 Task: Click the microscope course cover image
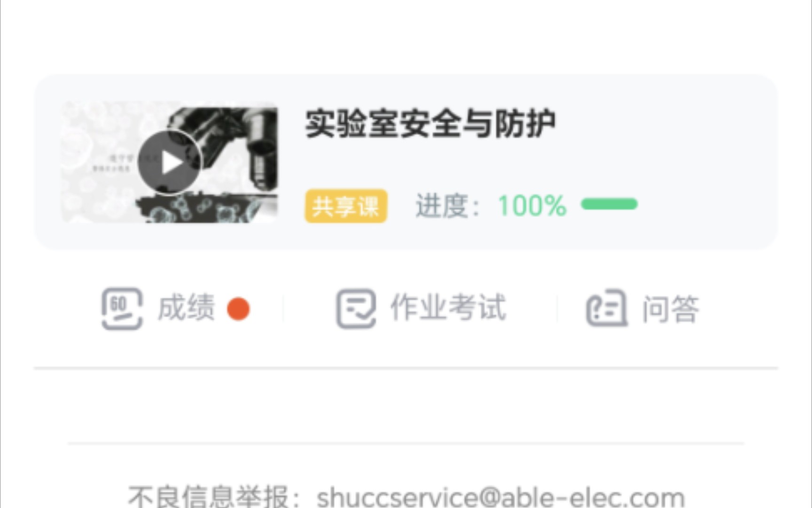(169, 162)
